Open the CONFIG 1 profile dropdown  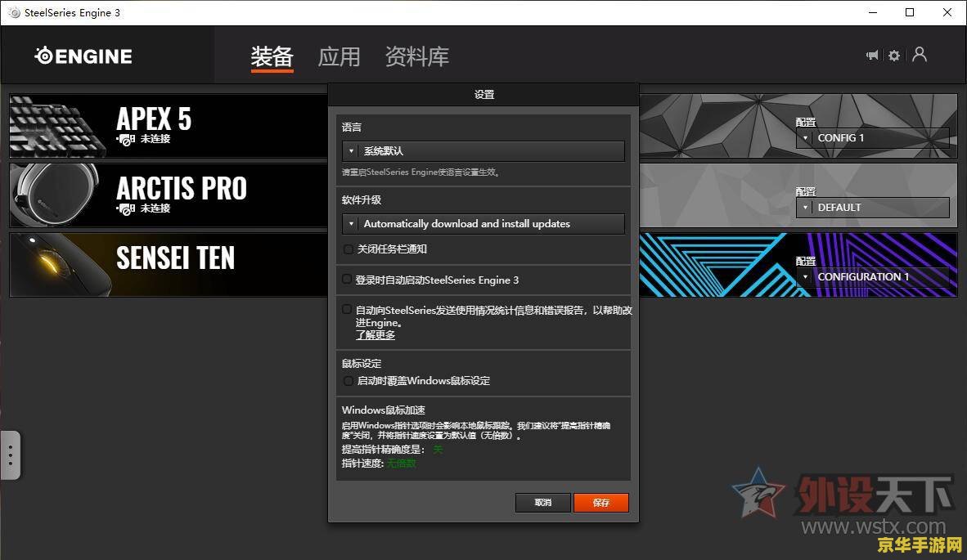(872, 138)
